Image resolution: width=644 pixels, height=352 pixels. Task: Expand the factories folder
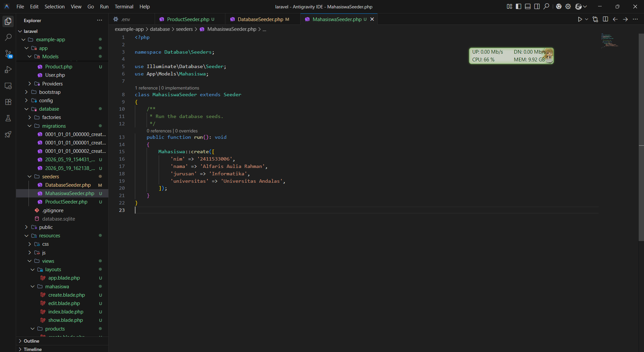[29, 117]
